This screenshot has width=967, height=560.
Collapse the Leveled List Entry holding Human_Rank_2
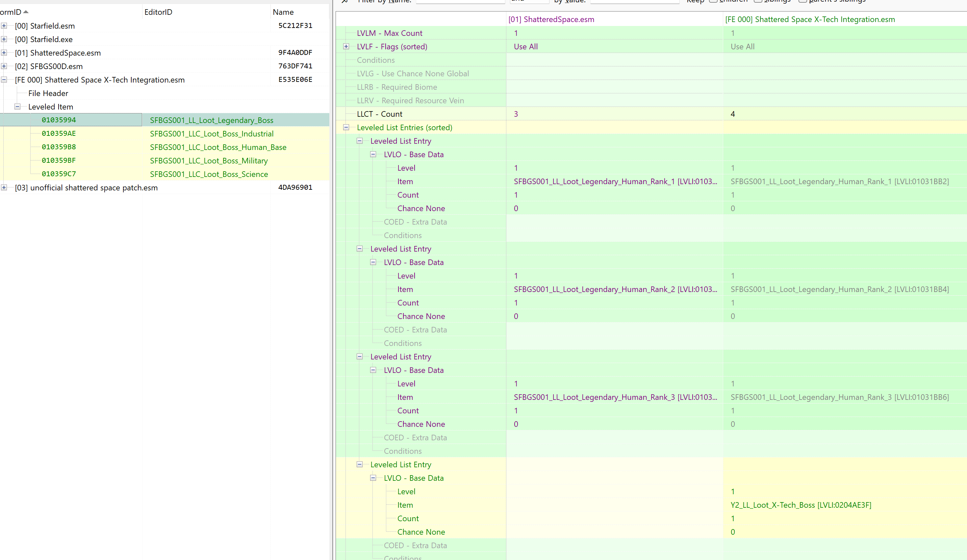tap(360, 249)
